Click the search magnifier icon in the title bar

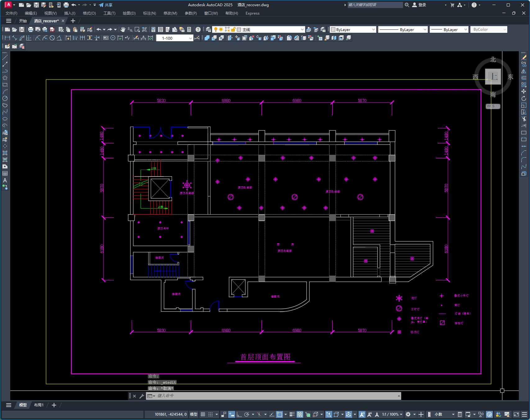(407, 5)
